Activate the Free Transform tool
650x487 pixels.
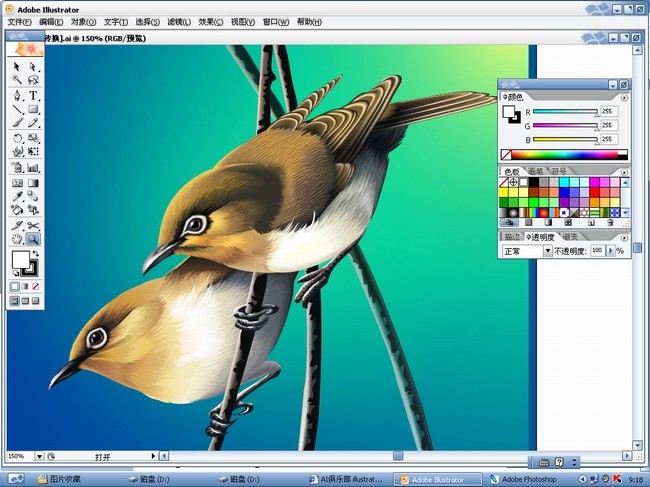click(33, 152)
